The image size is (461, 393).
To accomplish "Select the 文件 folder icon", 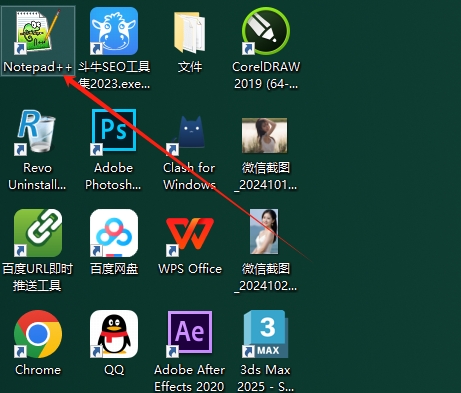I will pos(190,33).
